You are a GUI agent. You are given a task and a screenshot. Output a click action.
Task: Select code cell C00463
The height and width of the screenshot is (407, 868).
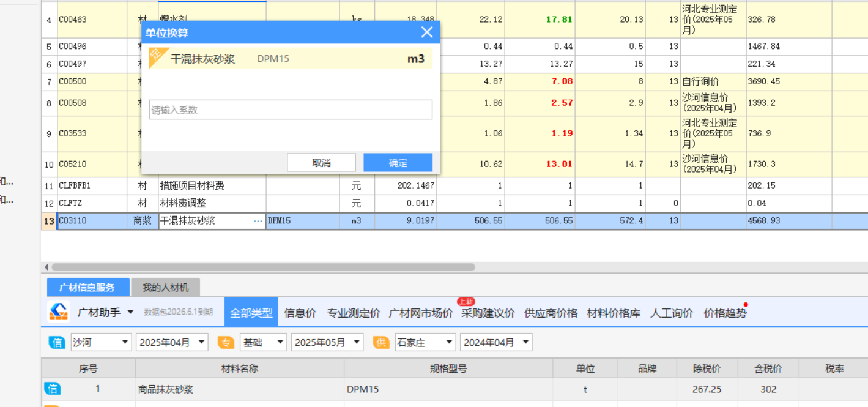(x=92, y=20)
